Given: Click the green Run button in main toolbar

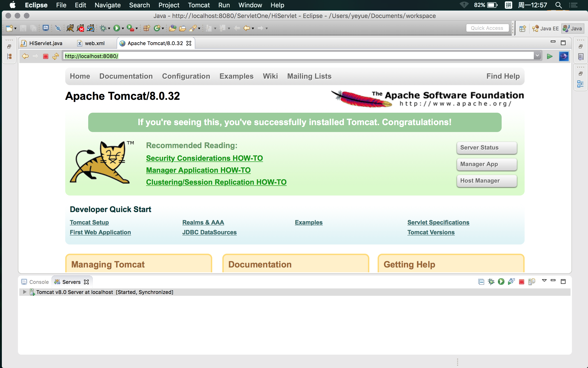Looking at the screenshot, I should (117, 28).
